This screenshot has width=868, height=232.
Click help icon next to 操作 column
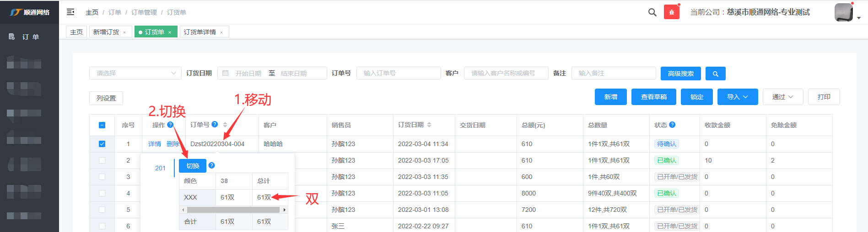[170, 125]
